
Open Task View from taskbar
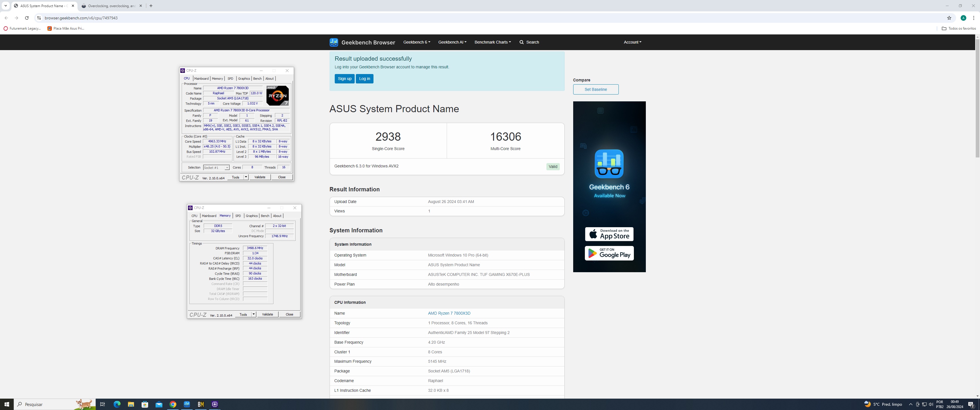click(x=102, y=404)
